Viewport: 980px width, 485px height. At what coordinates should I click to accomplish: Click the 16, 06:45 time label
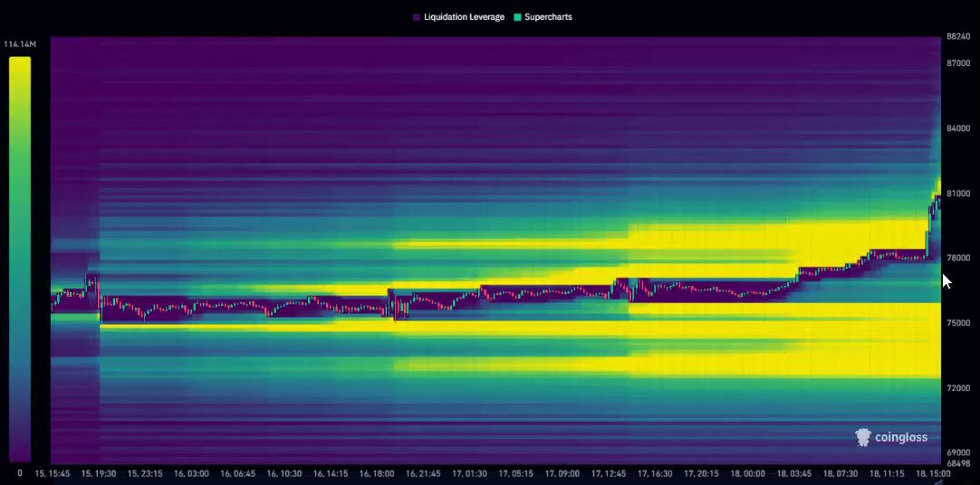click(x=237, y=474)
